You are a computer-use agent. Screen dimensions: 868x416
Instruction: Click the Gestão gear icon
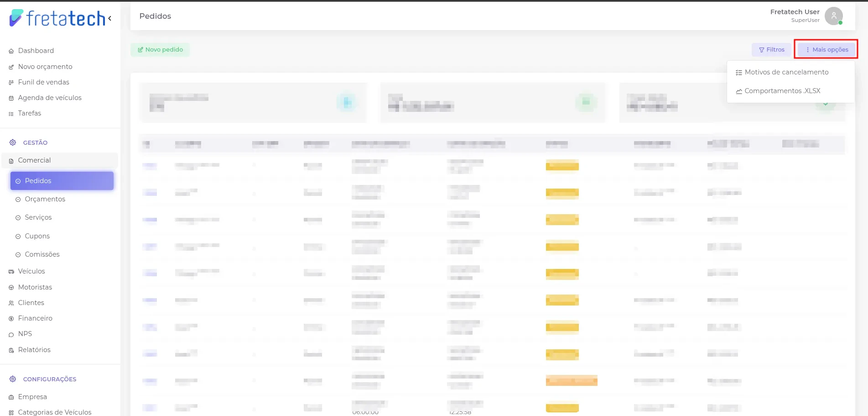[13, 142]
